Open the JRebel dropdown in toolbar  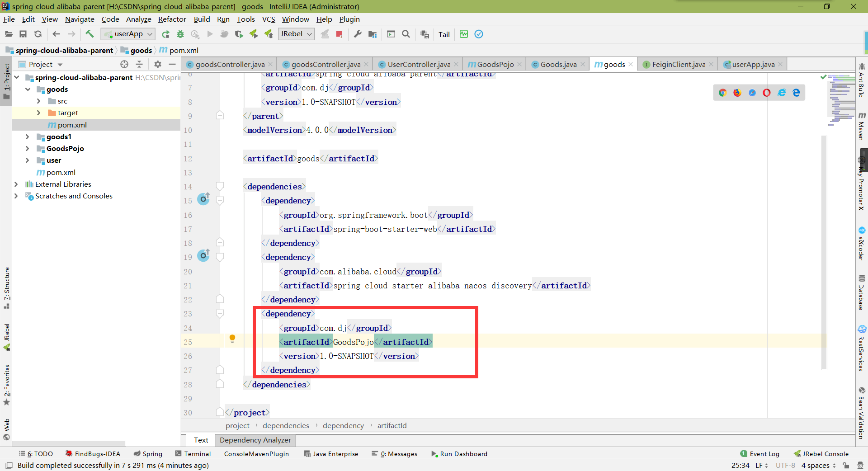[296, 34]
